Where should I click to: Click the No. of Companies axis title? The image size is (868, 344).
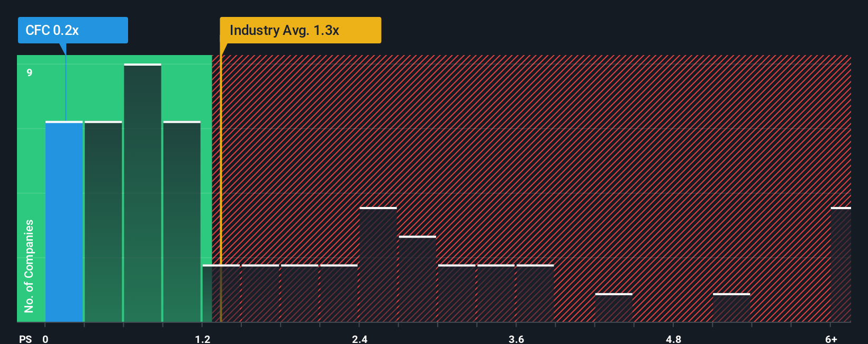(29, 266)
